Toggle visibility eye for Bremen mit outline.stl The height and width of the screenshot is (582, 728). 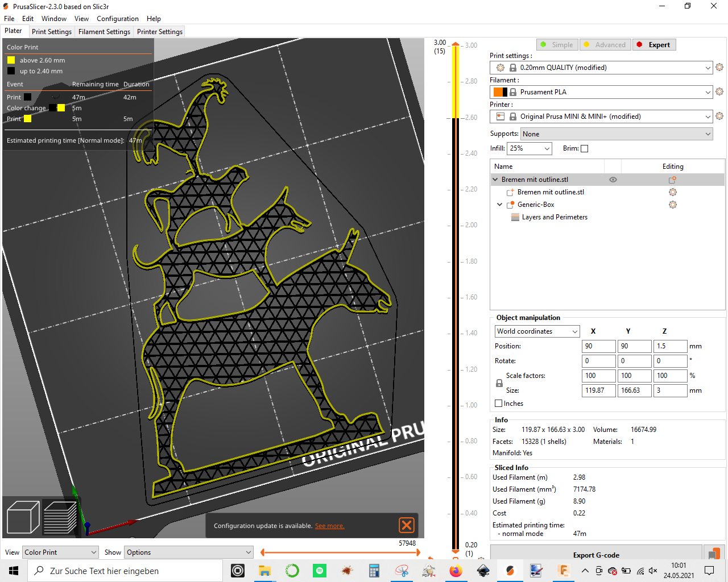coord(613,180)
